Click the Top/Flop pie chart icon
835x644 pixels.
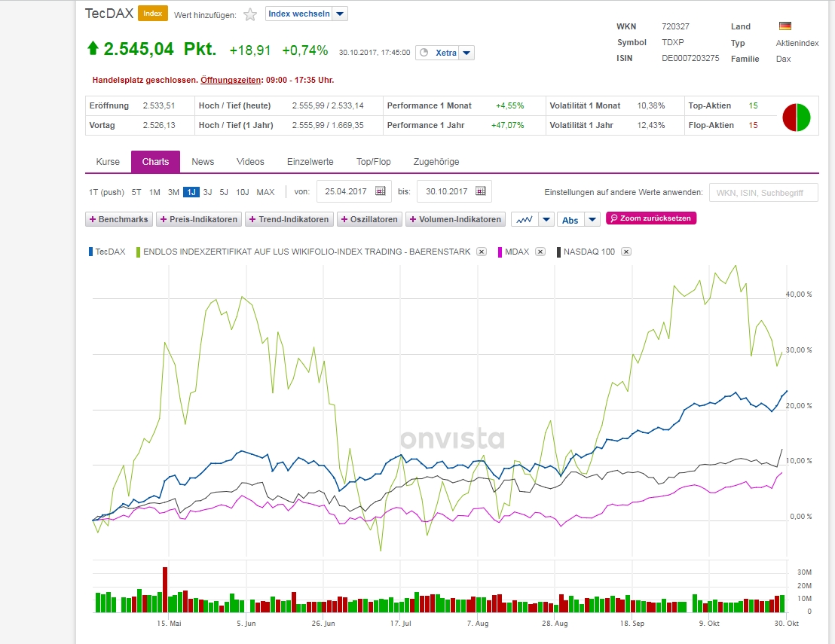coord(797,115)
